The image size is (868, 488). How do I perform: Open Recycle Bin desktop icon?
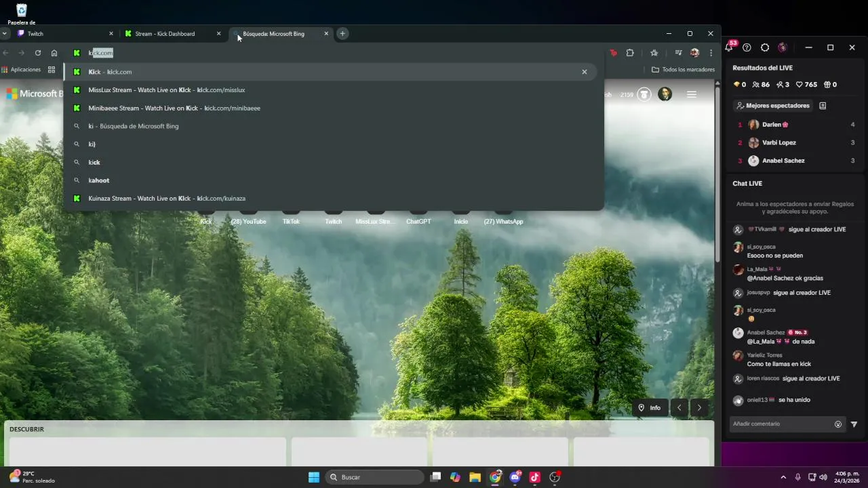22,14
